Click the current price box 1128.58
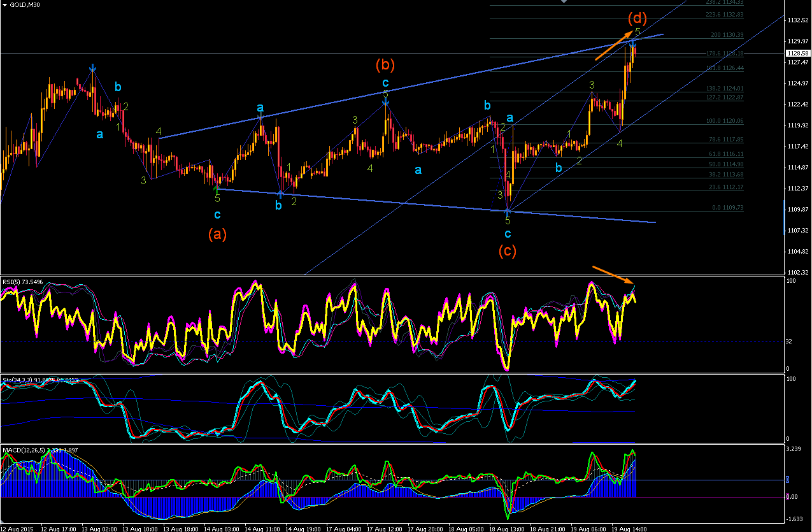Image resolution: width=812 pixels, height=532 pixels. click(797, 54)
